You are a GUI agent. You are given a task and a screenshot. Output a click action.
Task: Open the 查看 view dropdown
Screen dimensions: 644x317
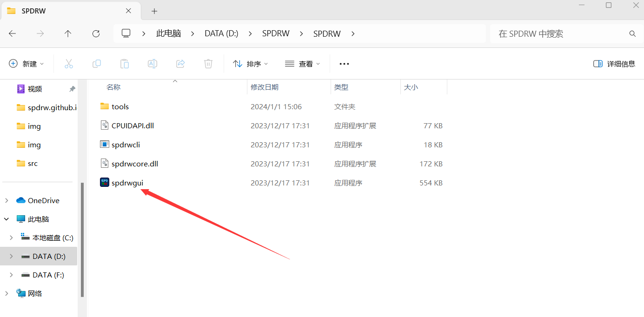tap(303, 64)
